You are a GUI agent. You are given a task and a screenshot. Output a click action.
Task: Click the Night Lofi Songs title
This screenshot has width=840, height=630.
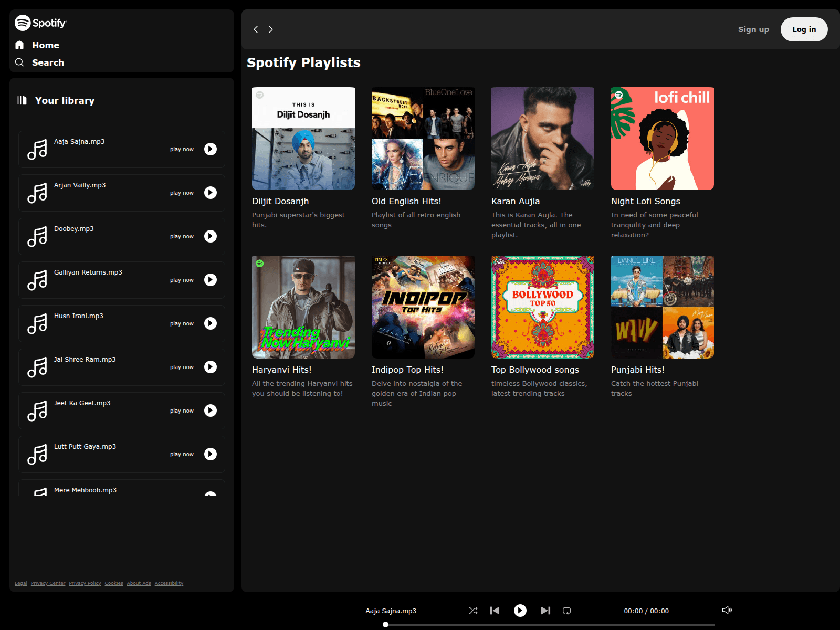point(646,201)
